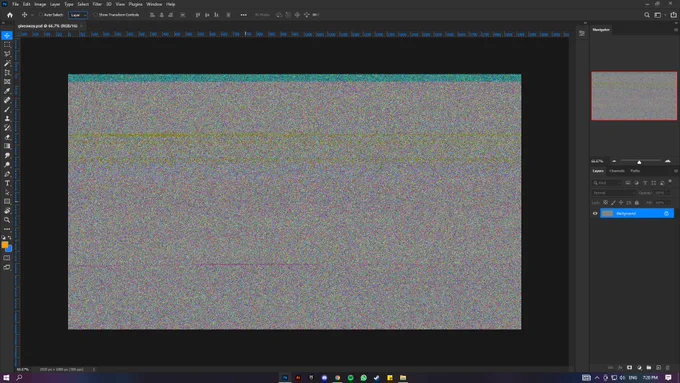This screenshot has height=383, width=680.
Task: Hide the Background layer with eye icon
Action: point(595,213)
